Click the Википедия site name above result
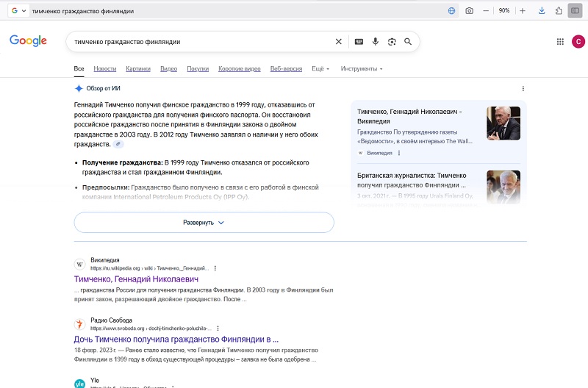This screenshot has width=588, height=388. pos(105,260)
